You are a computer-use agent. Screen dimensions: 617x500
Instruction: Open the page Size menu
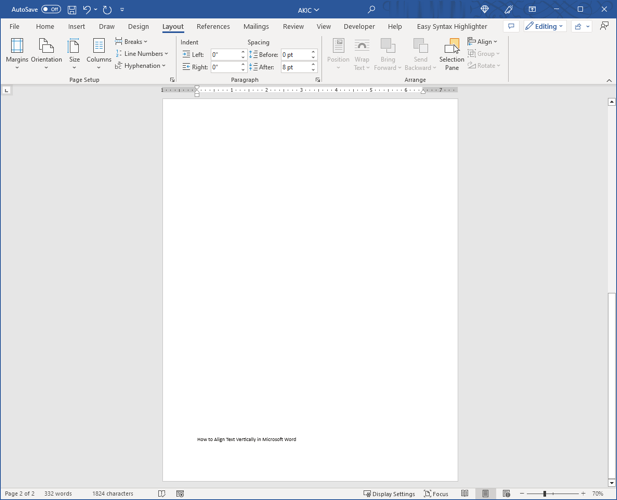pos(74,51)
